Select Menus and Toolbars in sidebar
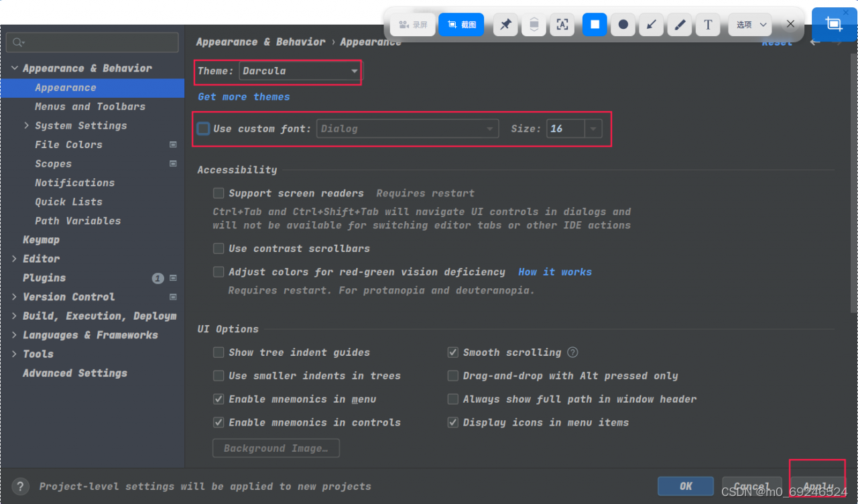 tap(90, 107)
